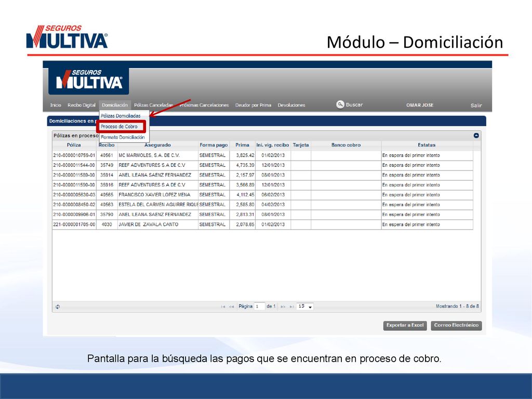Collapse the Pólizas en proceso panel

click(x=476, y=136)
